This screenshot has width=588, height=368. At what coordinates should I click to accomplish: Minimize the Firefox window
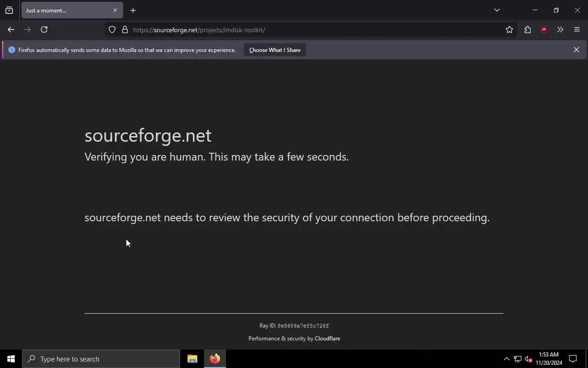pyautogui.click(x=535, y=10)
